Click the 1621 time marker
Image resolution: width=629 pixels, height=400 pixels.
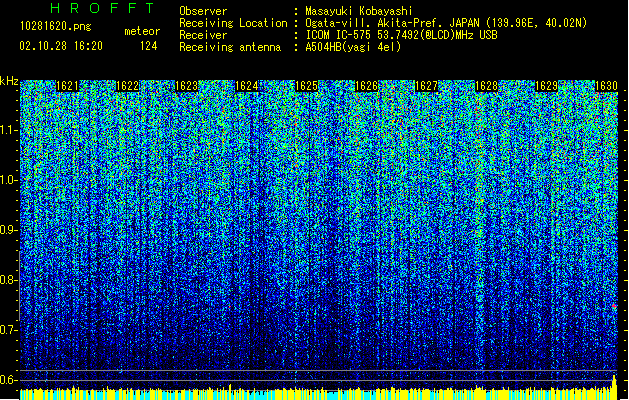pos(67,86)
